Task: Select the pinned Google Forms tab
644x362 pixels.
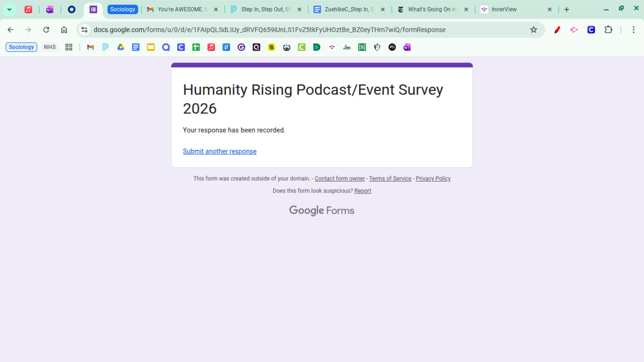Action: pos(93,10)
